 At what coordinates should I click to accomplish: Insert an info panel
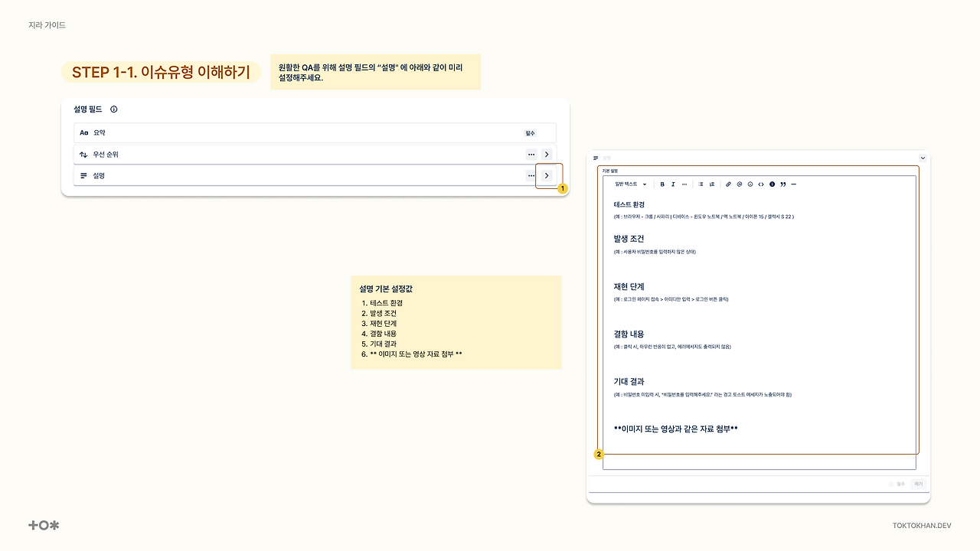772,184
